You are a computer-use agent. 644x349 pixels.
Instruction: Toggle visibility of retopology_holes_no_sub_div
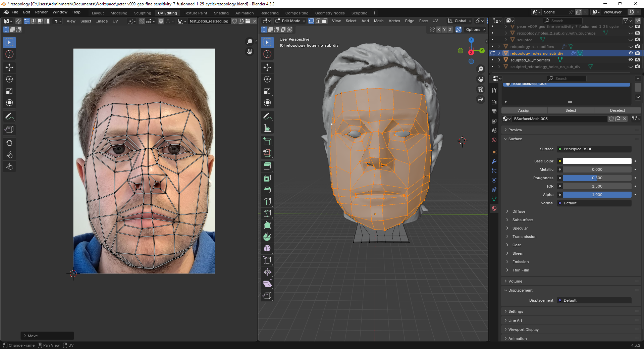click(x=631, y=53)
